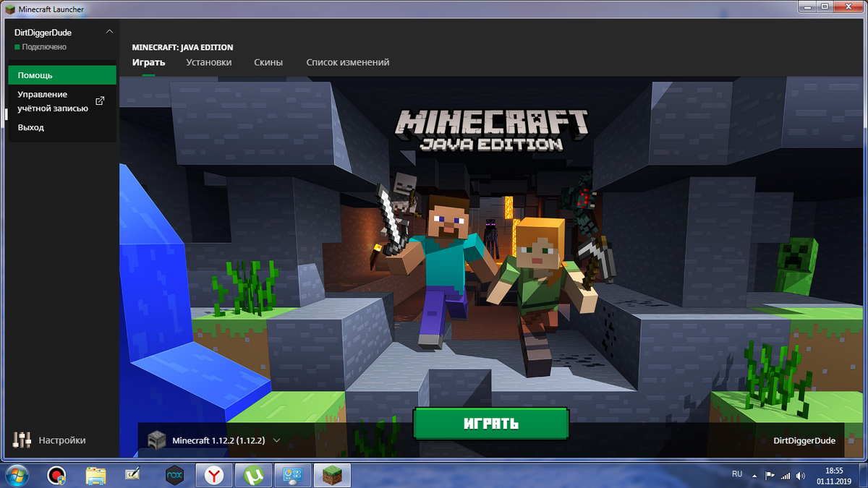Click the furnace icon of the selected installation
Image resolution: width=868 pixels, height=488 pixels.
[156, 440]
